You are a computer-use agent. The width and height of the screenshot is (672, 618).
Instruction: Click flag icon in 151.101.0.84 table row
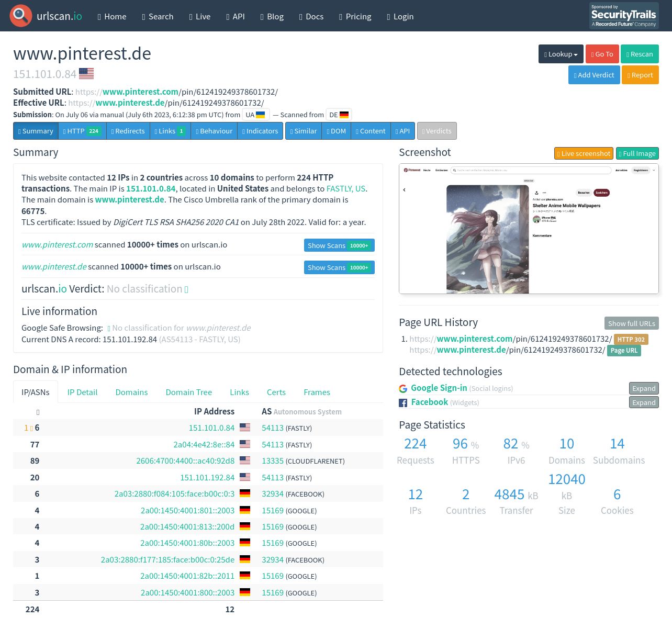pos(245,428)
